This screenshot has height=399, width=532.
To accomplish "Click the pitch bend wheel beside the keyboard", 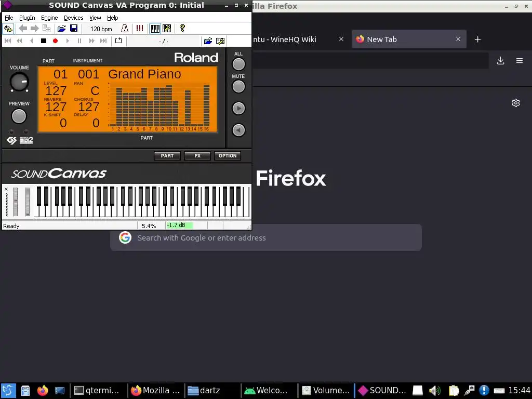I will [x=15, y=202].
